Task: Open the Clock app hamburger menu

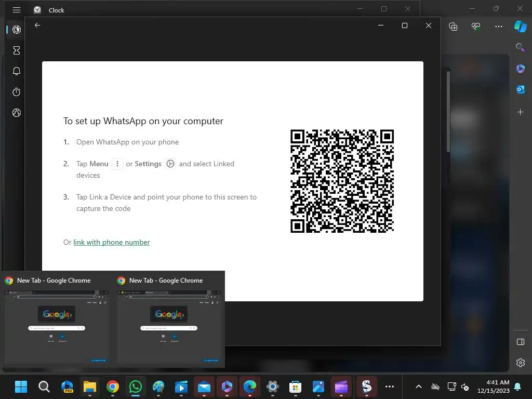Action: pyautogui.click(x=16, y=10)
